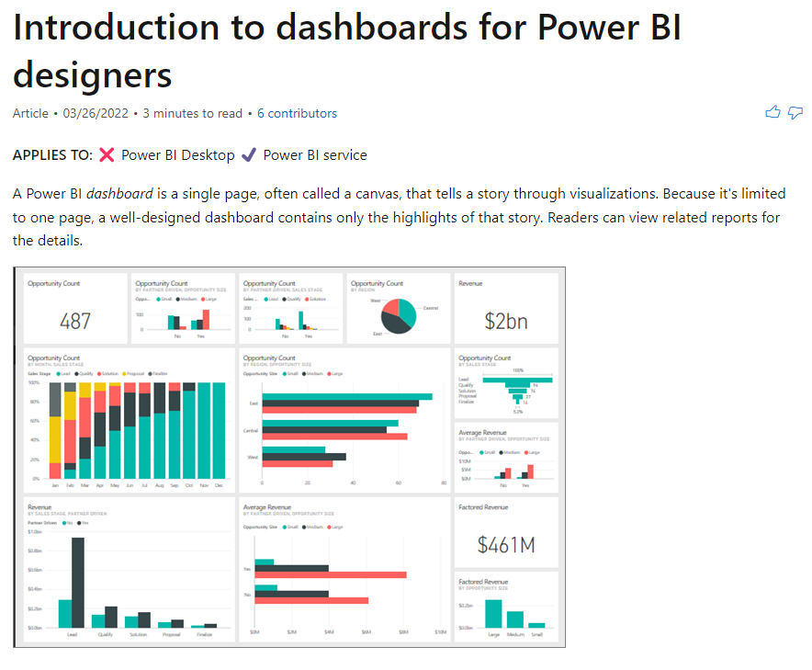Click the purple checkmark before Power BI service
Screen dimensions: 812x670
[x=249, y=155]
